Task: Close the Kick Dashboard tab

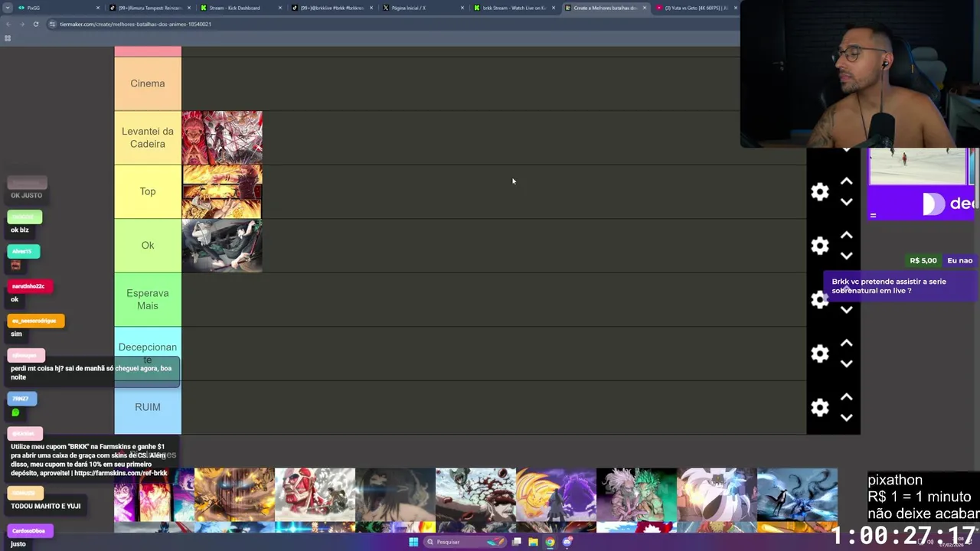Action: (279, 8)
